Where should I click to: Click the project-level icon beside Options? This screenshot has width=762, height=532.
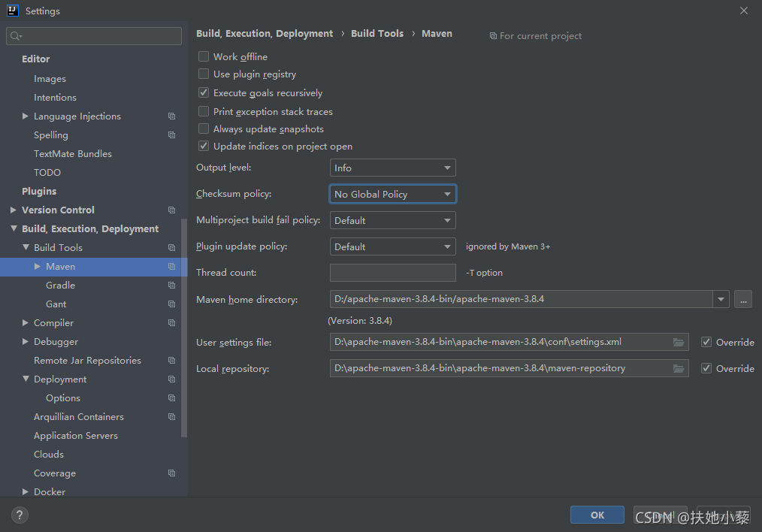pyautogui.click(x=171, y=398)
